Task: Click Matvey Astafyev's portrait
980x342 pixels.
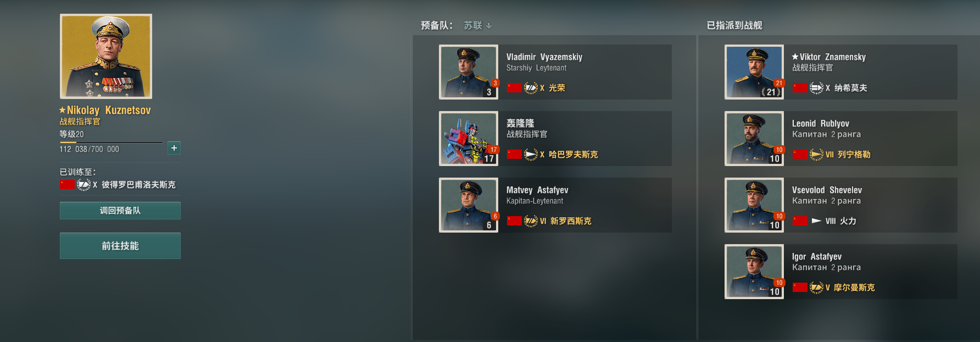Action: [469, 205]
